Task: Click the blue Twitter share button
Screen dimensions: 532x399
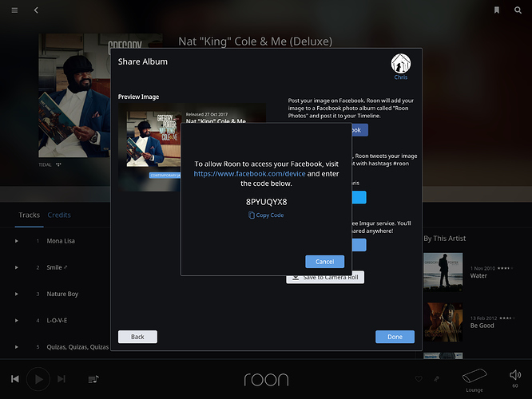Action: pos(359,197)
